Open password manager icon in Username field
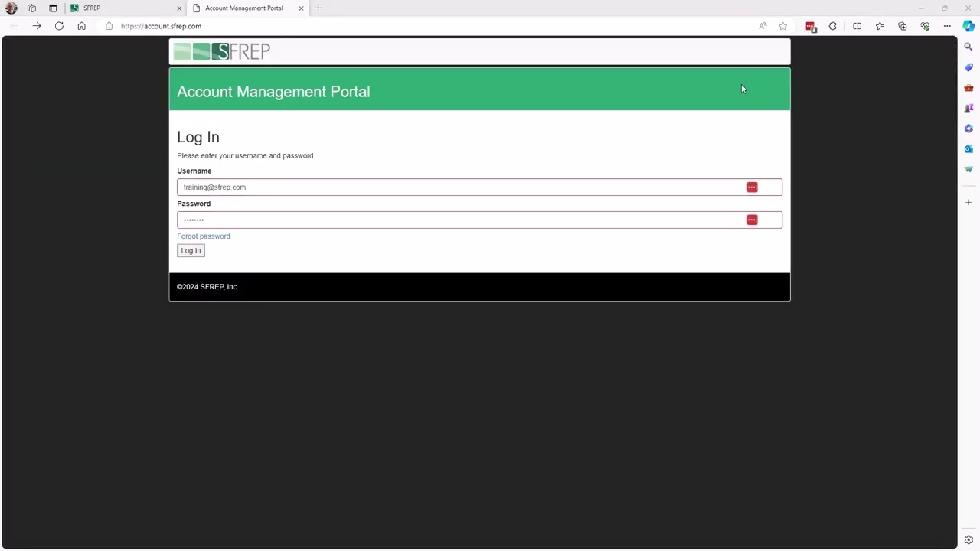 point(752,187)
